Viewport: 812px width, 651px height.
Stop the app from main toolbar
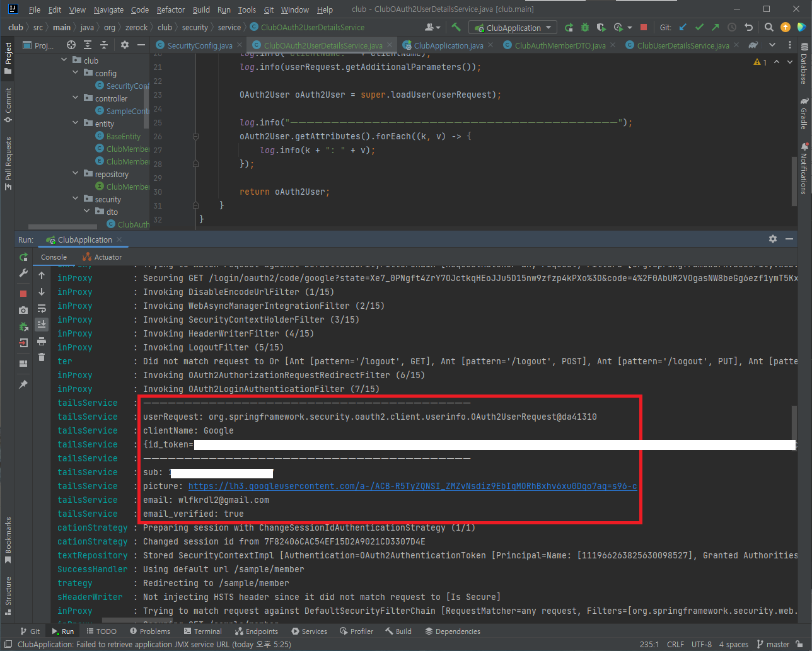point(644,27)
